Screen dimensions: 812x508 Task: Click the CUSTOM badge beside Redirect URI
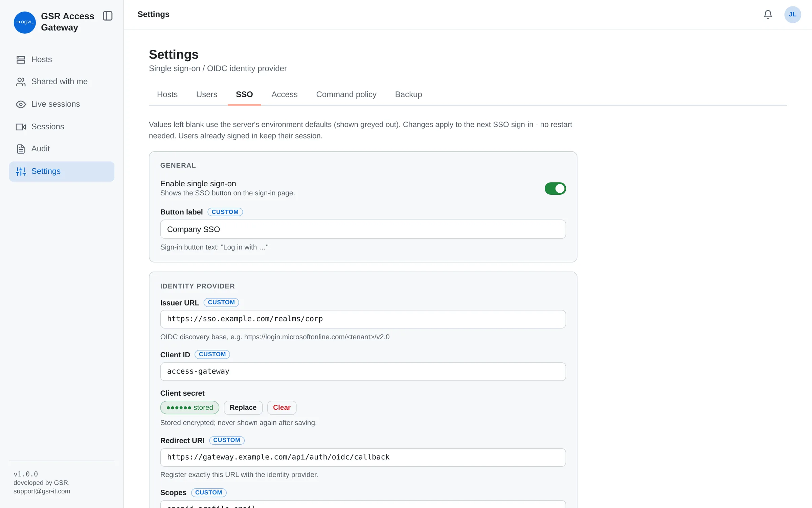(227, 440)
